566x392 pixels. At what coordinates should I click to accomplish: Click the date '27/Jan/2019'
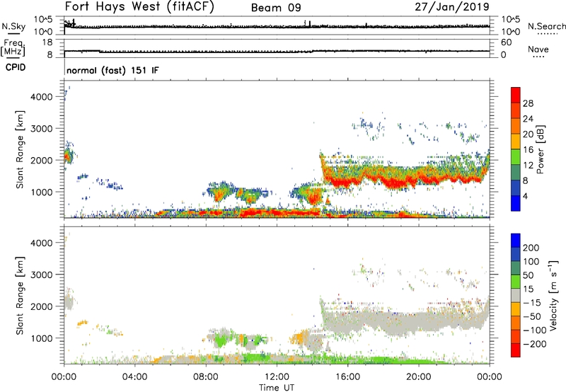[x=452, y=7]
